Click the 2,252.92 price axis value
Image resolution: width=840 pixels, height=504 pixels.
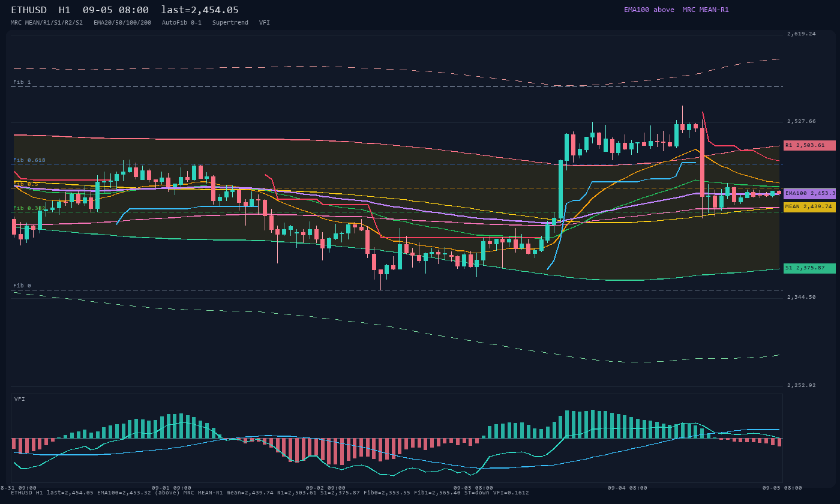tap(802, 385)
